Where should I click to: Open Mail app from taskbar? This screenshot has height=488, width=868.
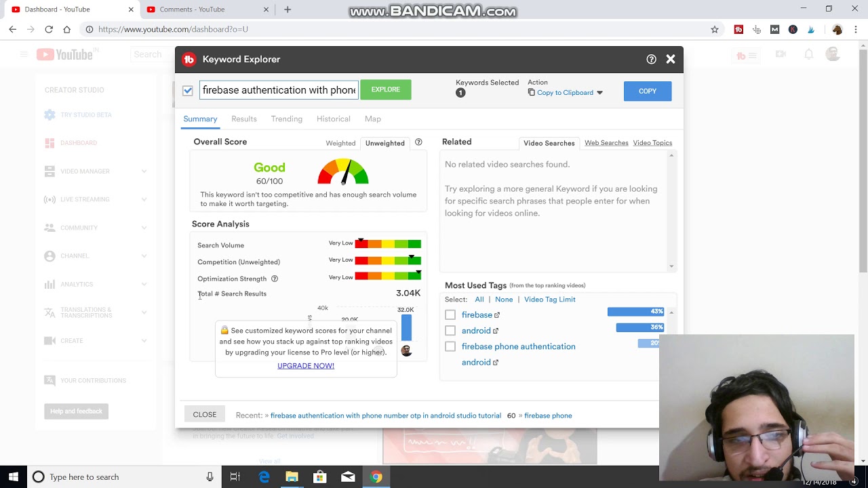(348, 476)
